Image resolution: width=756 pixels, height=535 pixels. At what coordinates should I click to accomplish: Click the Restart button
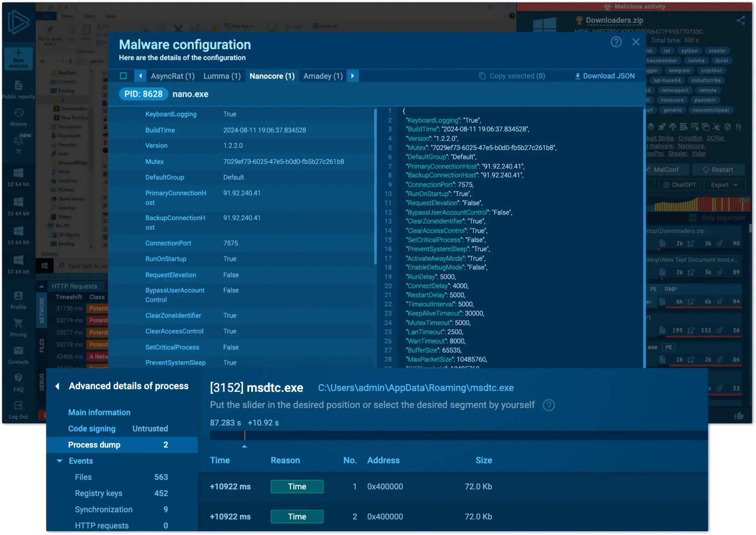coord(718,170)
